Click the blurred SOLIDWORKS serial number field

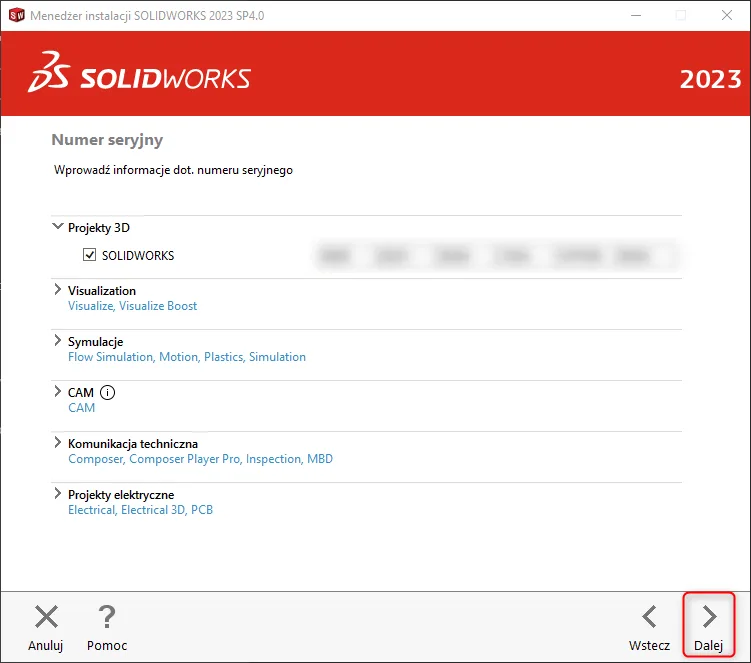[497, 256]
